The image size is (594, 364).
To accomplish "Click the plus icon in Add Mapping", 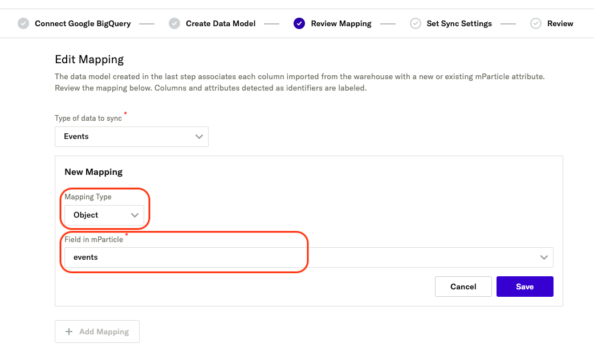I will 69,332.
